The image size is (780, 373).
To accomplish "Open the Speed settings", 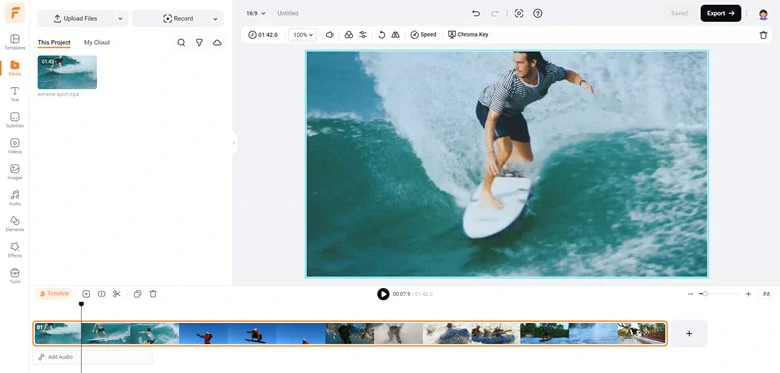I will (423, 35).
